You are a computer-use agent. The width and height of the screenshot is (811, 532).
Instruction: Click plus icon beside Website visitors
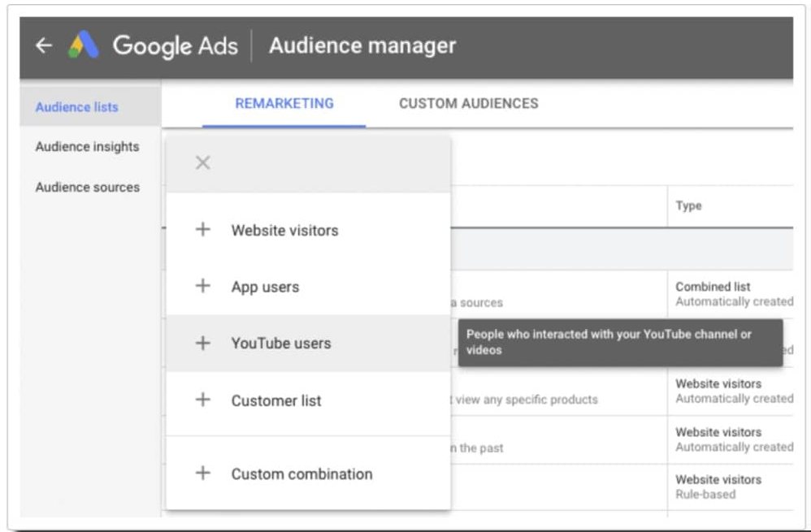(x=203, y=230)
